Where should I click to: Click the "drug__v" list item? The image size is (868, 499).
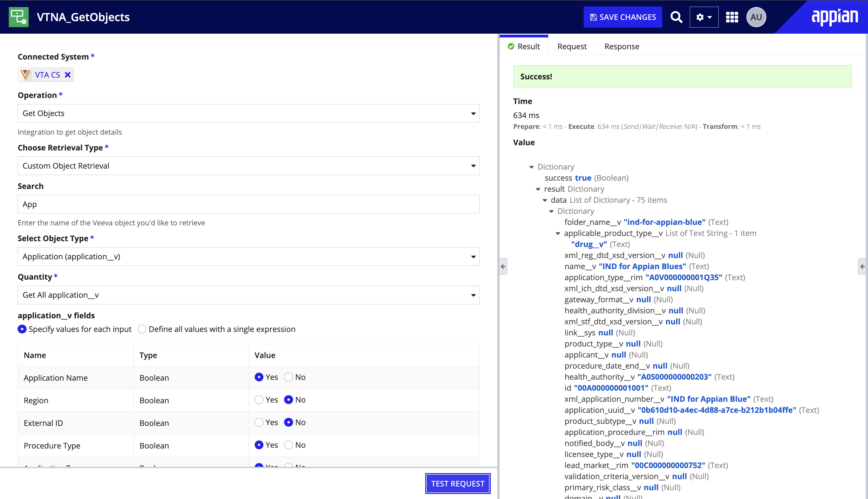point(589,244)
